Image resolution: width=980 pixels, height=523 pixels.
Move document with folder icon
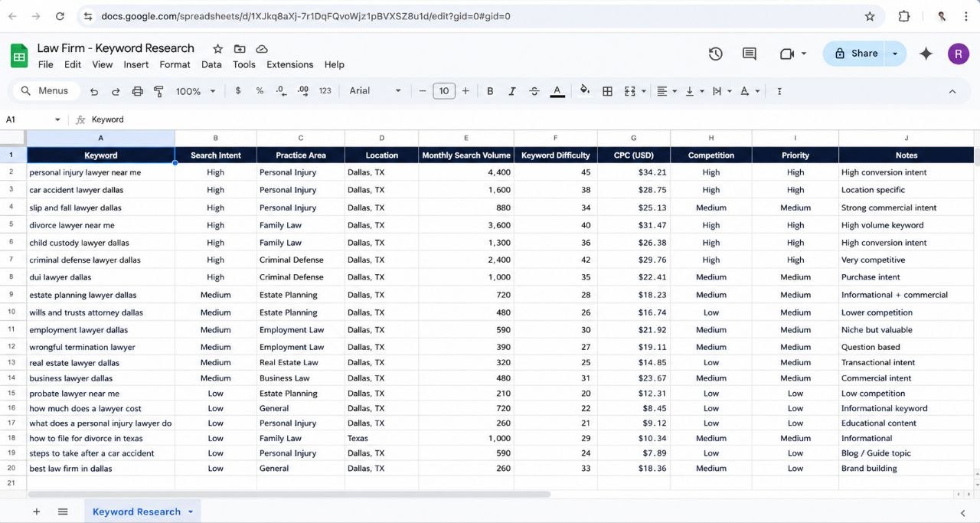240,48
